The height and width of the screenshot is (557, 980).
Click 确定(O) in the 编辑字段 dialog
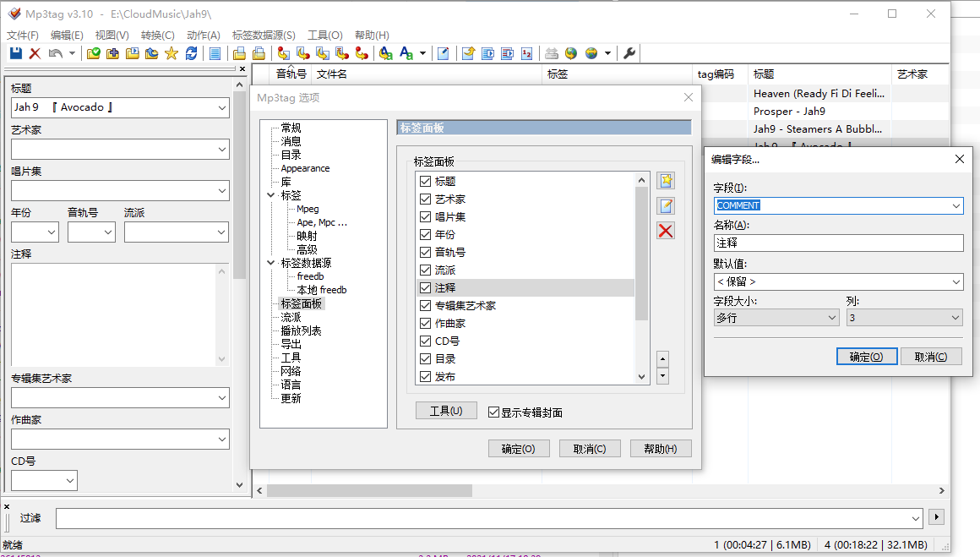(x=866, y=357)
